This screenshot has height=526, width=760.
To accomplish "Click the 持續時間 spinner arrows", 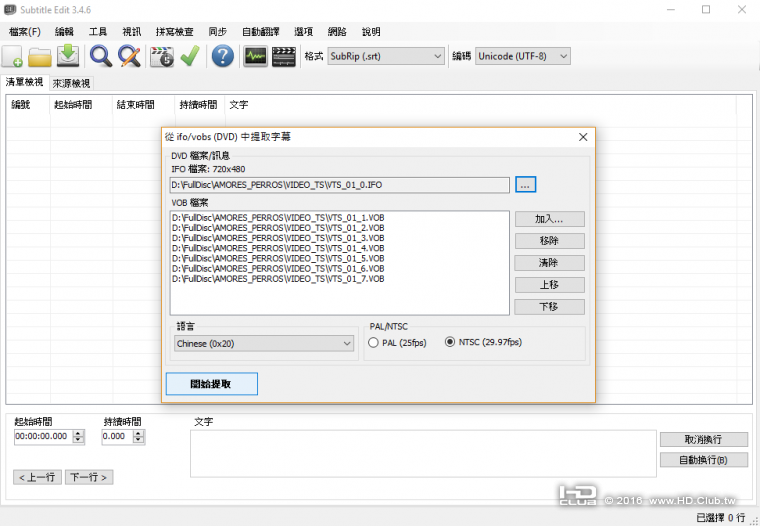I will 139,436.
